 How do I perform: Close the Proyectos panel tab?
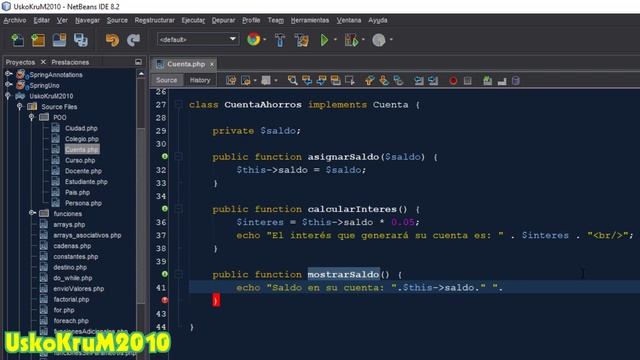(43, 62)
